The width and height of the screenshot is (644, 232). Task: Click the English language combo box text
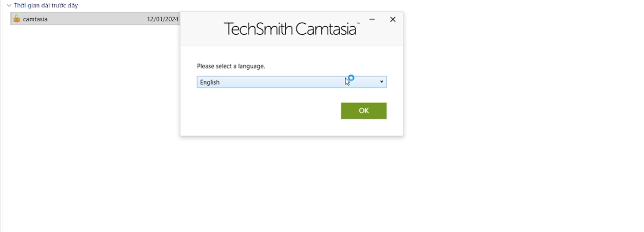point(210,82)
